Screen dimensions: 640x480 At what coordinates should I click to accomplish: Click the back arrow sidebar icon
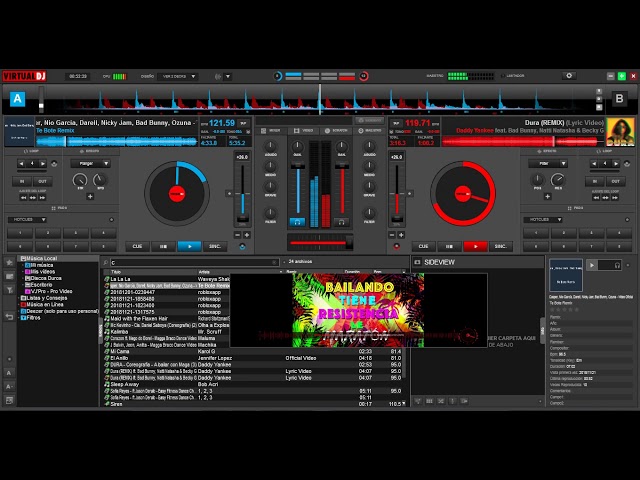pos(9,317)
